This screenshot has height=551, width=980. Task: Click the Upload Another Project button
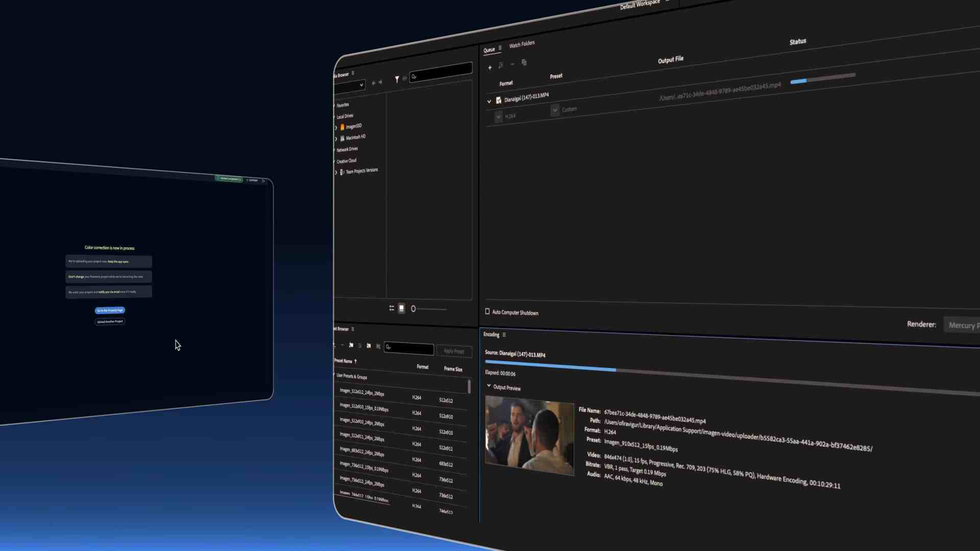point(110,321)
